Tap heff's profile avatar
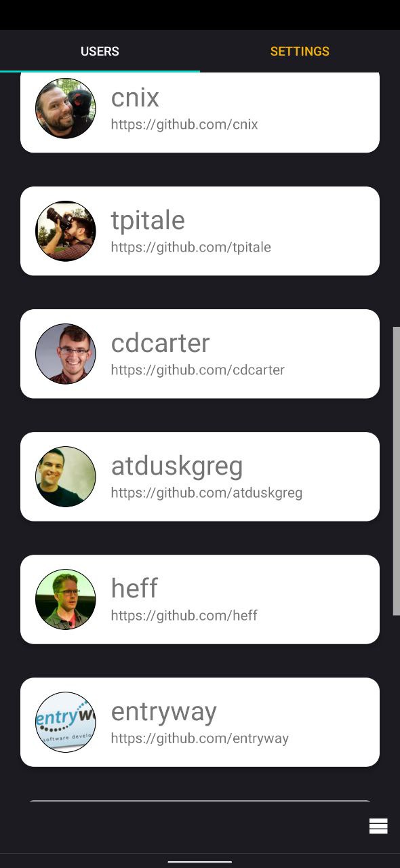400x868 pixels. click(66, 599)
